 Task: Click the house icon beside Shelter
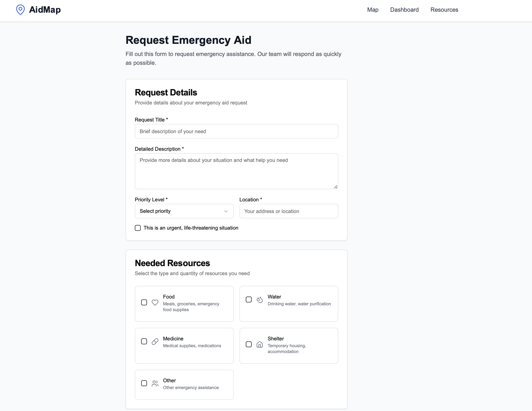tap(259, 344)
